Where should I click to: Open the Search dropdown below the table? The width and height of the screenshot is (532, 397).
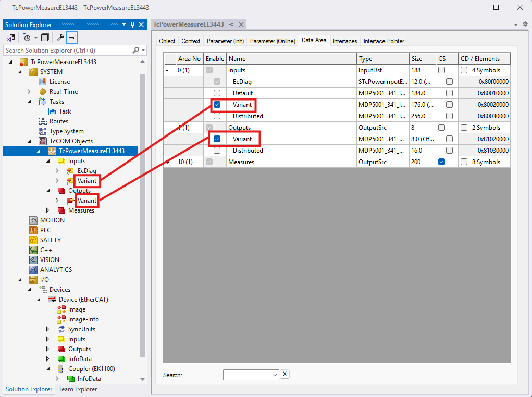(275, 375)
